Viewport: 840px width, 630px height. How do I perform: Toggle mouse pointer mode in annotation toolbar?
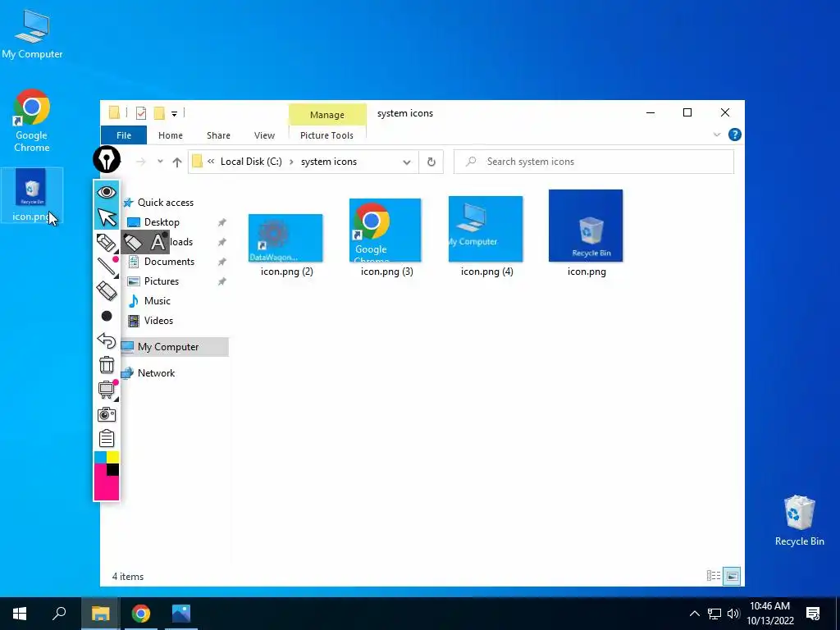(107, 217)
